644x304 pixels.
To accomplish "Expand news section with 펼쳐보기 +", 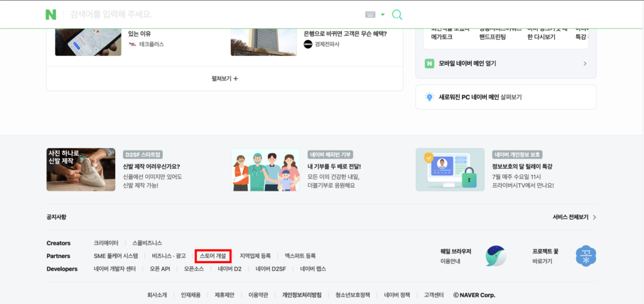I will point(225,79).
